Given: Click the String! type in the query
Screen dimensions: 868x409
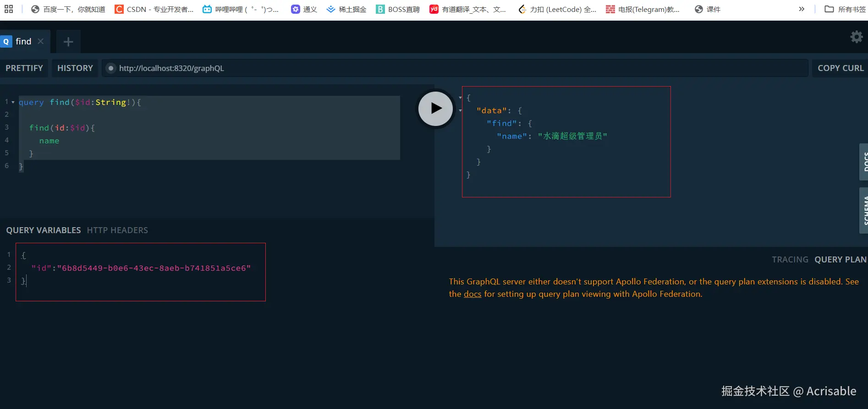Looking at the screenshot, I should [113, 102].
